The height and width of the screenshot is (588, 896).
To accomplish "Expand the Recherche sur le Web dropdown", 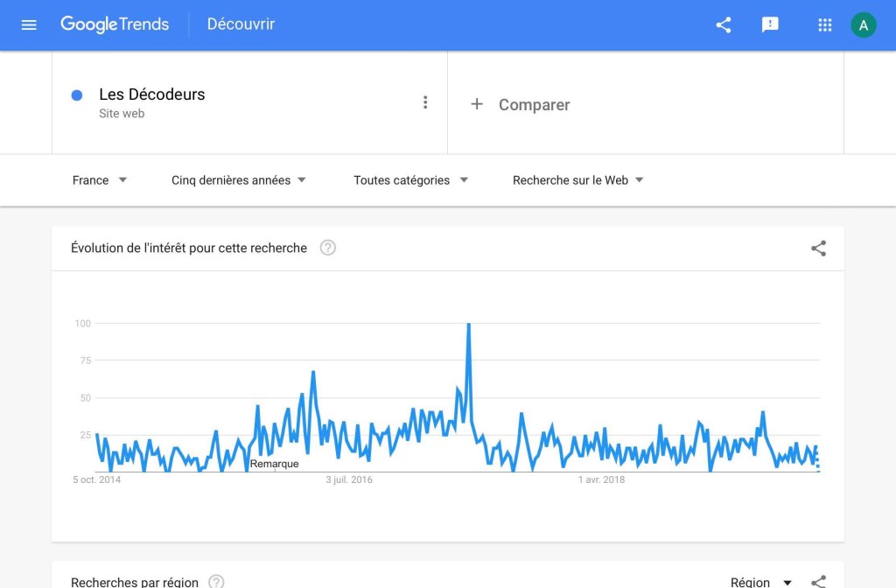I will 577,180.
